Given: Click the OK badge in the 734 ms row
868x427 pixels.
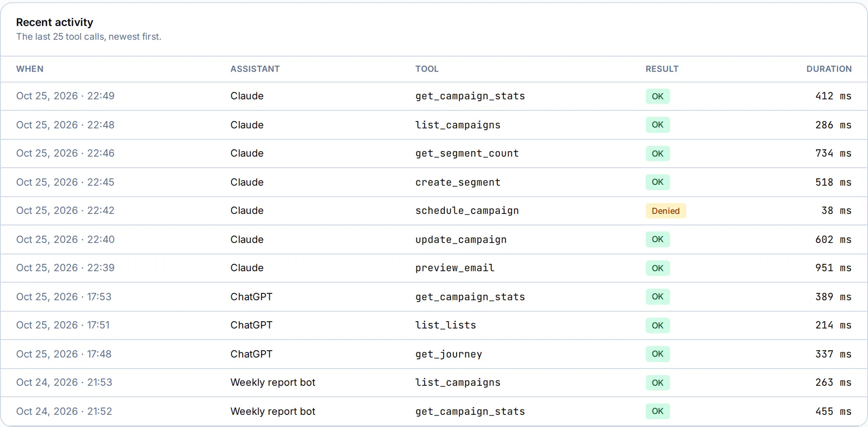Looking at the screenshot, I should pos(658,154).
